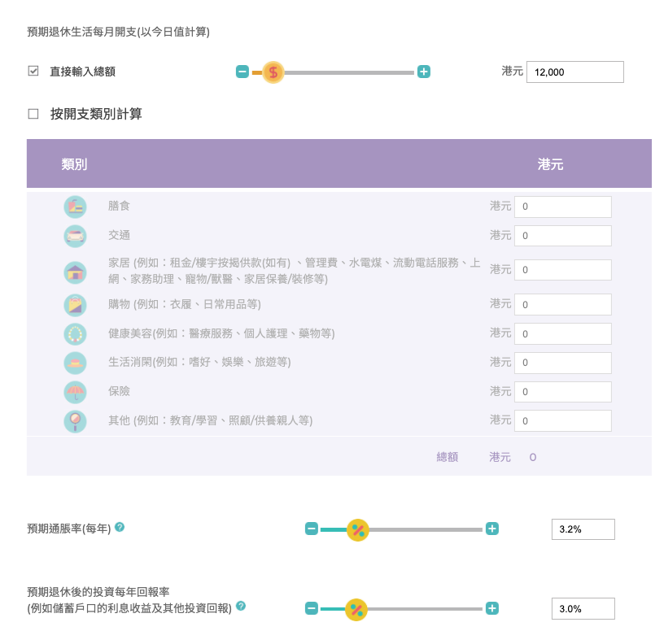The width and height of the screenshot is (664, 644).
Task: Decrease monthly expense with minus button
Action: click(x=242, y=72)
